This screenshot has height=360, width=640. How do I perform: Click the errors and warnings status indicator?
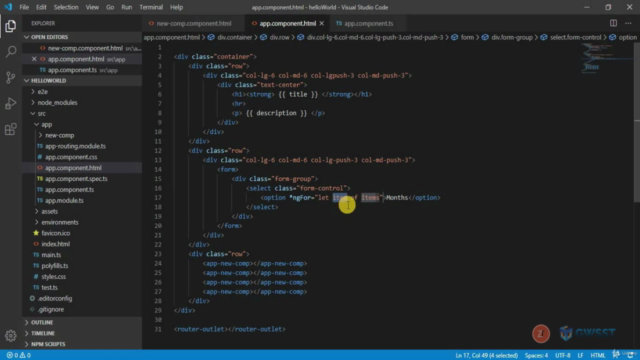pyautogui.click(x=19, y=355)
